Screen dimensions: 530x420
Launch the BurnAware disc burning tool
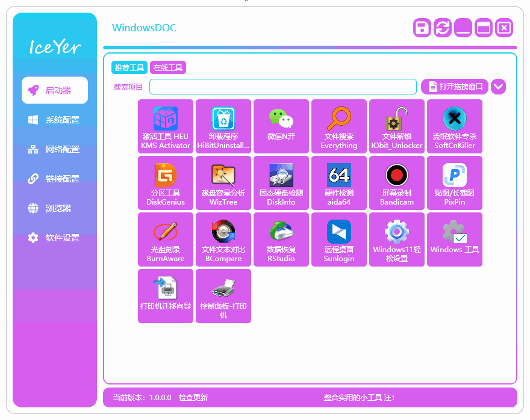[x=166, y=239]
